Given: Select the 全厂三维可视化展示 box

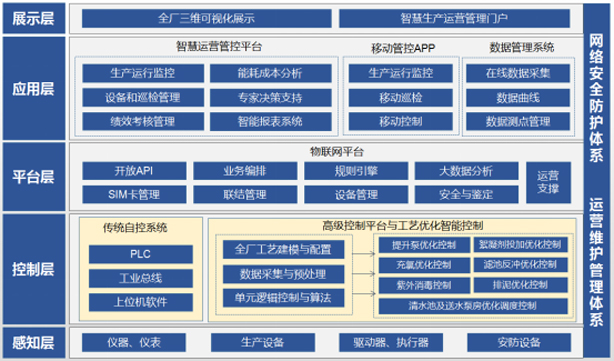Looking at the screenshot, I should 206,18.
